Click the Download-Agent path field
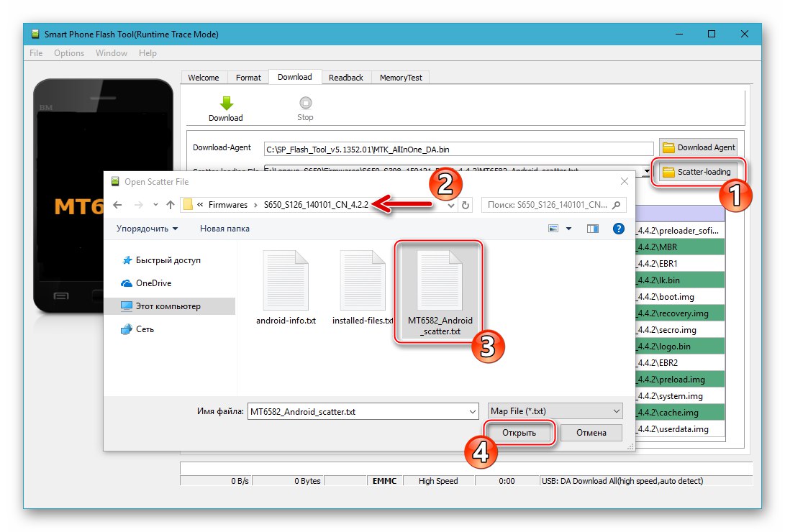 pos(458,149)
